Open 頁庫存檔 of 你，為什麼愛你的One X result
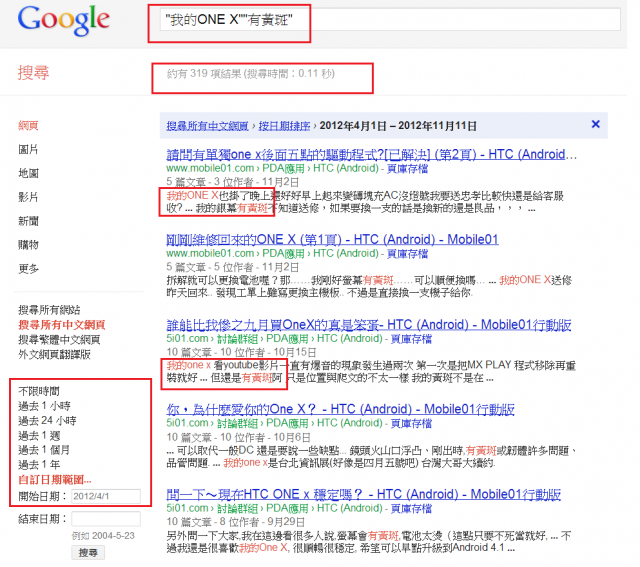 click(411, 423)
